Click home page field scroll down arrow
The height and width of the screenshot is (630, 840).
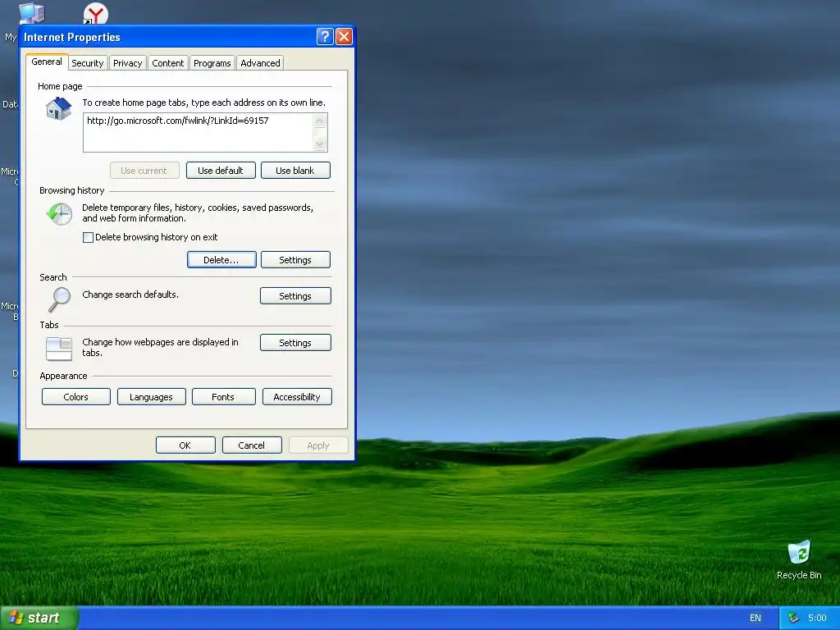click(320, 144)
